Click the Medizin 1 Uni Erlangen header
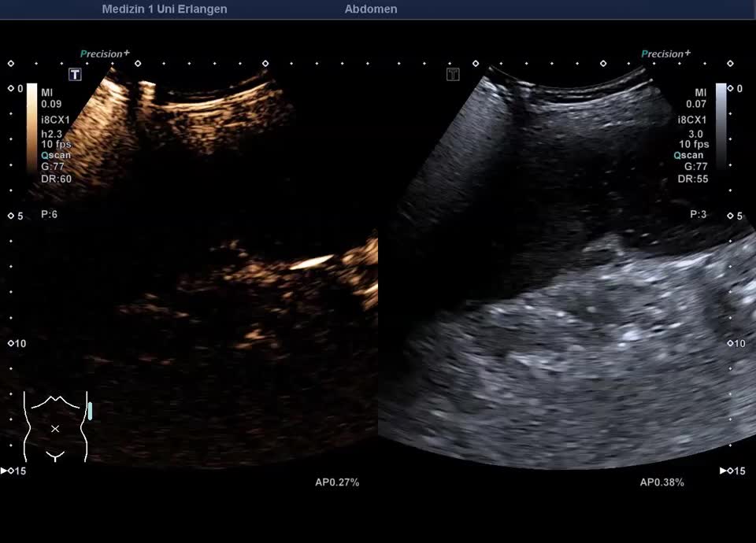The image size is (756, 543). pyautogui.click(x=165, y=9)
